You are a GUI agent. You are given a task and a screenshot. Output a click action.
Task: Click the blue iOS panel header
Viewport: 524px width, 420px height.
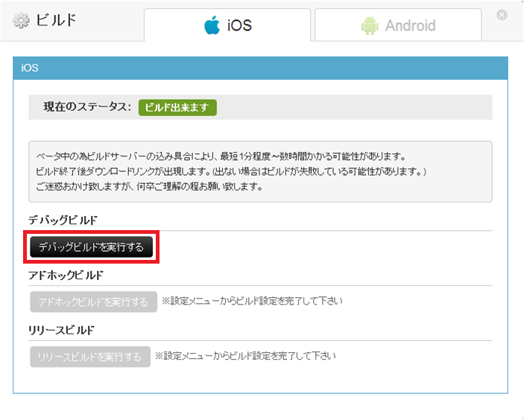point(260,68)
